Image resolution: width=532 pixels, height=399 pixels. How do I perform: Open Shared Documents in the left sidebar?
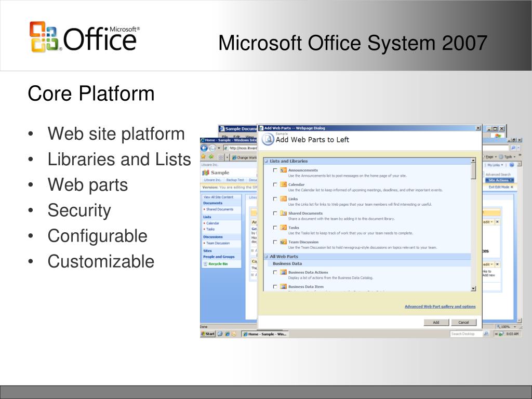point(220,209)
